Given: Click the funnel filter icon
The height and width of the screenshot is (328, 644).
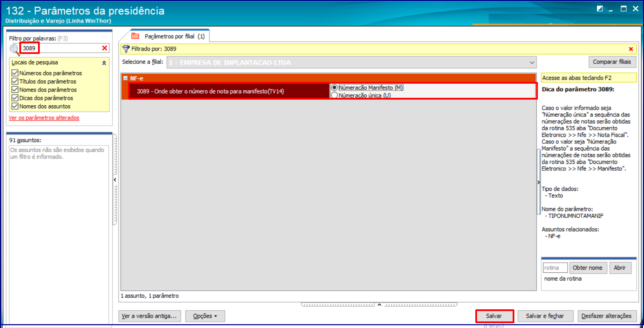Looking at the screenshot, I should click(x=126, y=49).
